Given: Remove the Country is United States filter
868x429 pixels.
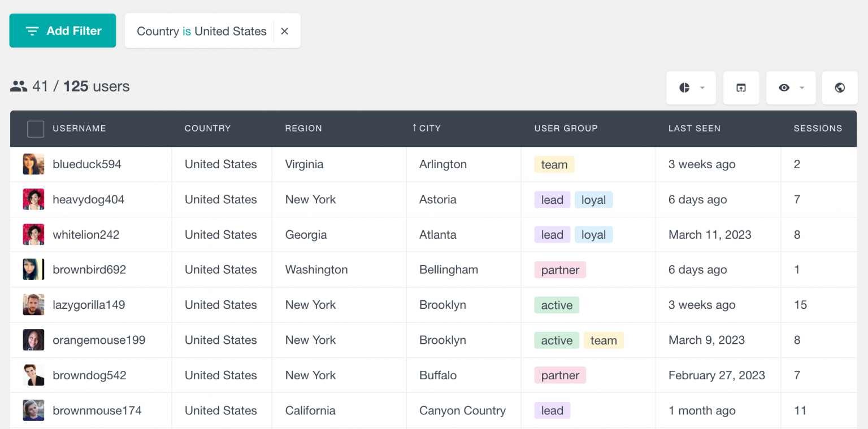Looking at the screenshot, I should (285, 32).
